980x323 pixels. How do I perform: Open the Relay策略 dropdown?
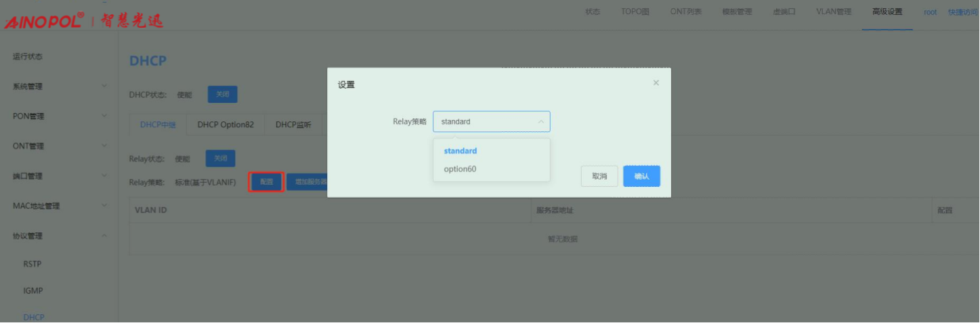pyautogui.click(x=491, y=122)
